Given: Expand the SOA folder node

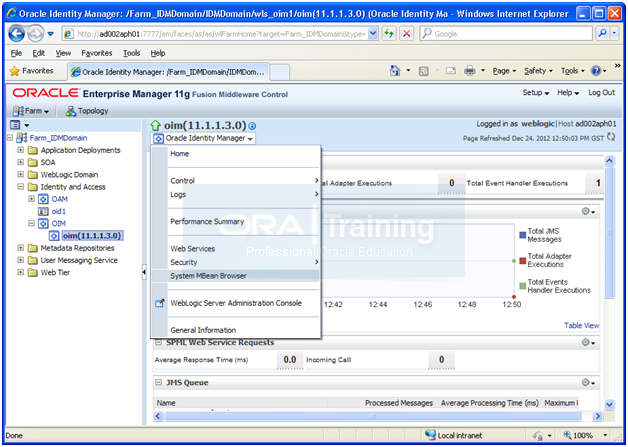Looking at the screenshot, I should 20,162.
